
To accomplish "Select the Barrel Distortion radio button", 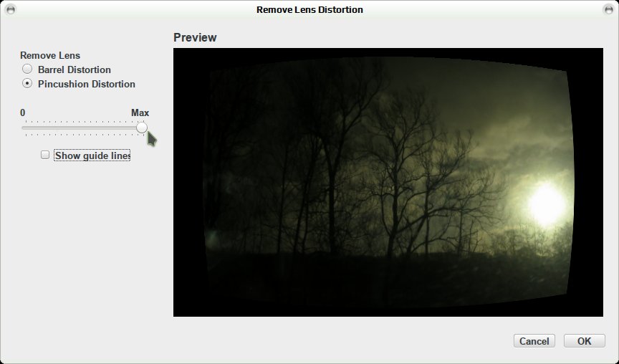I will [27, 69].
